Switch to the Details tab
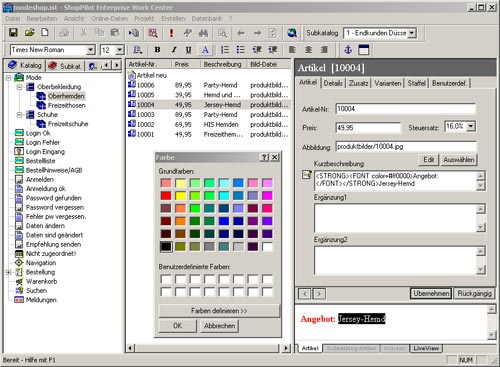The height and width of the screenshot is (367, 500). coord(333,83)
